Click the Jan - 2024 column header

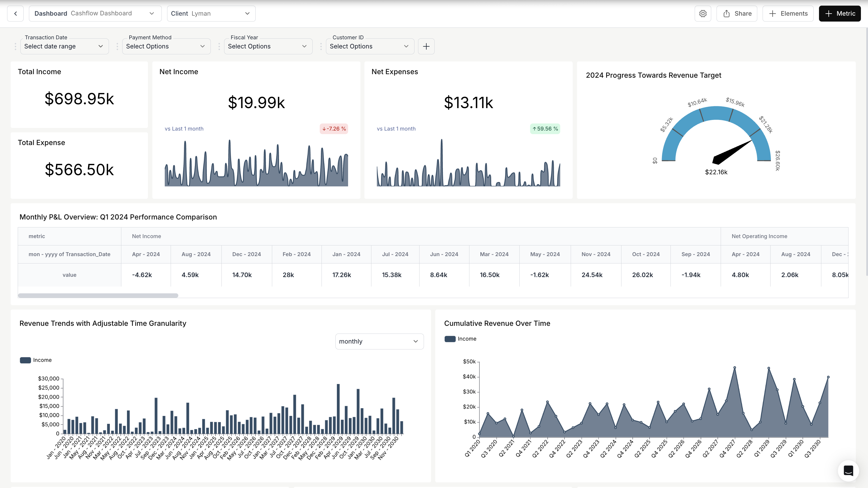(x=346, y=254)
